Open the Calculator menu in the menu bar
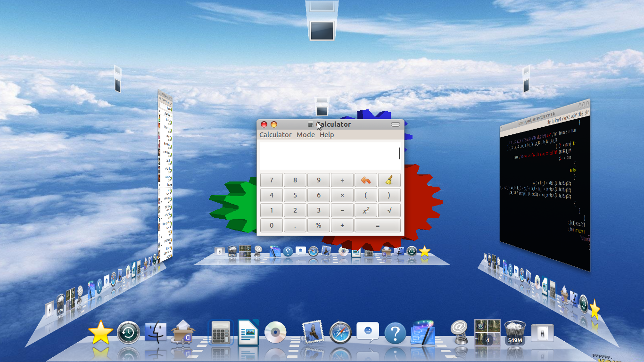 pos(275,135)
